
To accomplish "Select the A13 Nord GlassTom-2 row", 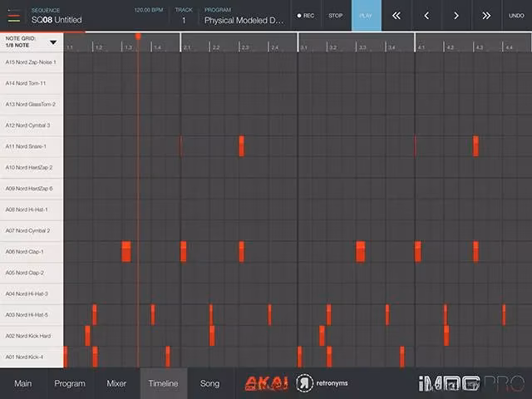I will 32,105.
